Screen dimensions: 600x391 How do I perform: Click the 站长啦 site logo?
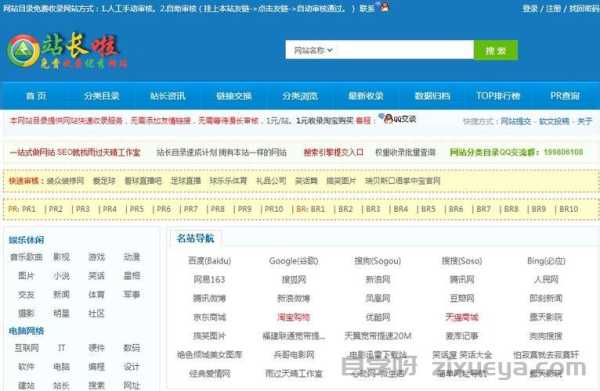tap(67, 51)
